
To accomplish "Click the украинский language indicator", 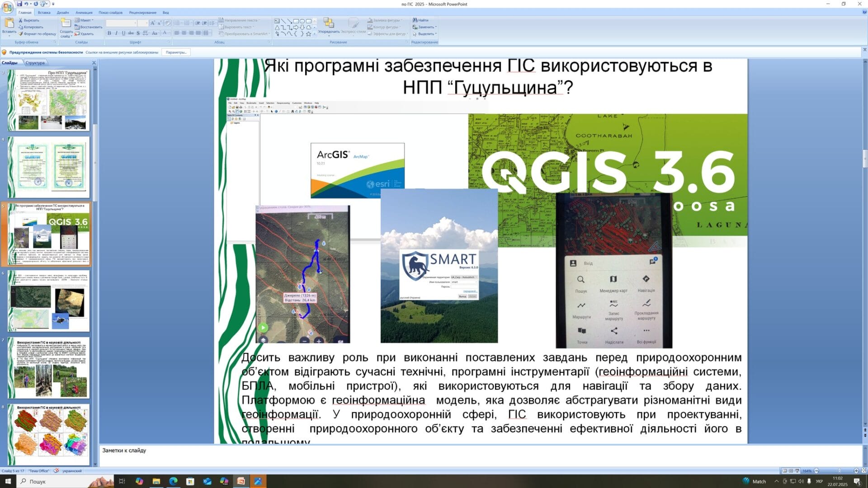I will [x=72, y=471].
